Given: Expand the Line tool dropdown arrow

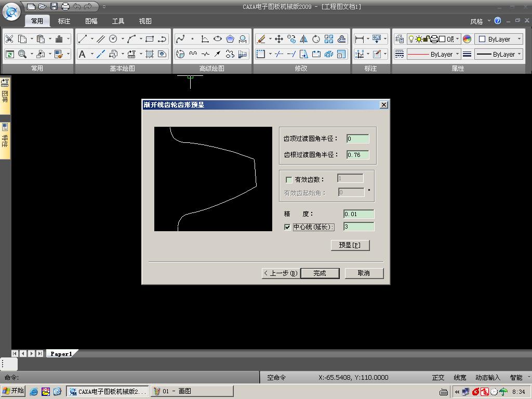Looking at the screenshot, I should pos(92,39).
